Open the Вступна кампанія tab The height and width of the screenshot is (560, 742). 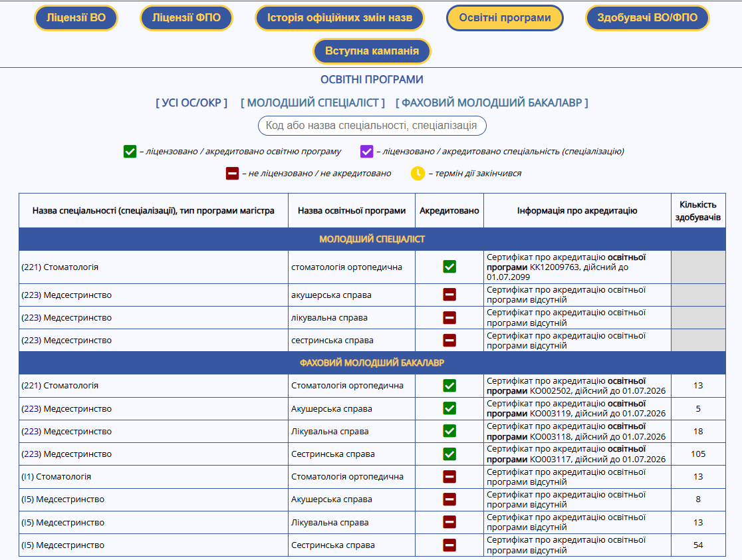pyautogui.click(x=372, y=51)
